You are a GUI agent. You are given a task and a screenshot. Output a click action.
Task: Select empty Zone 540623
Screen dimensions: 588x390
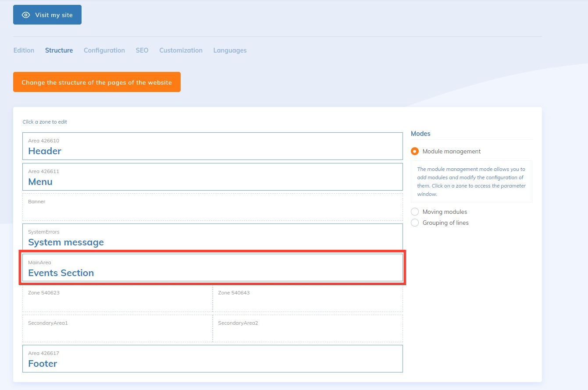pyautogui.click(x=118, y=299)
